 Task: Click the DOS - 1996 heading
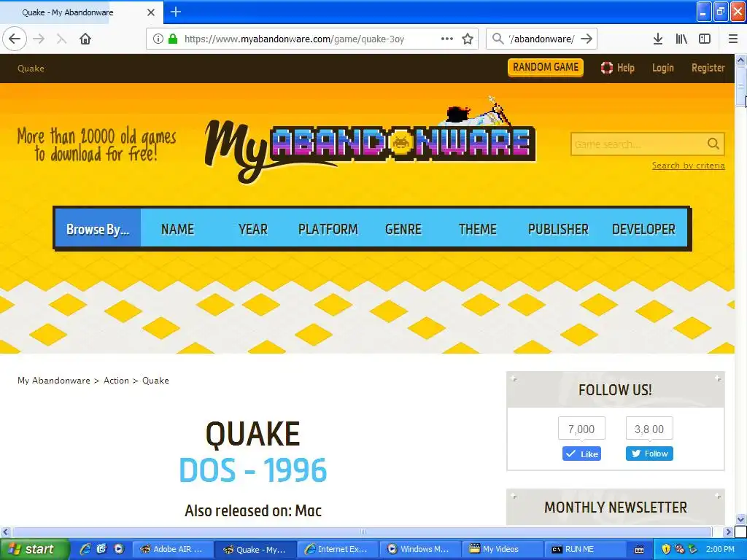click(x=253, y=470)
